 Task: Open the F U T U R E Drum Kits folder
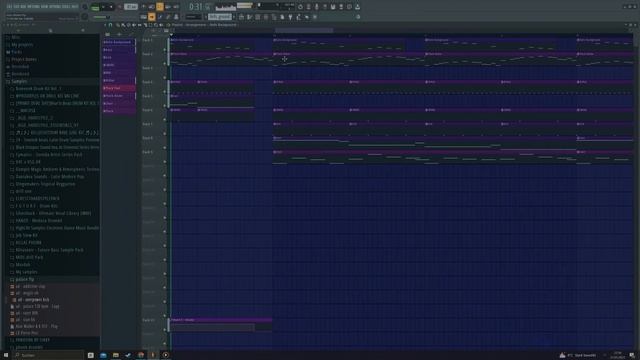[x=37, y=206]
